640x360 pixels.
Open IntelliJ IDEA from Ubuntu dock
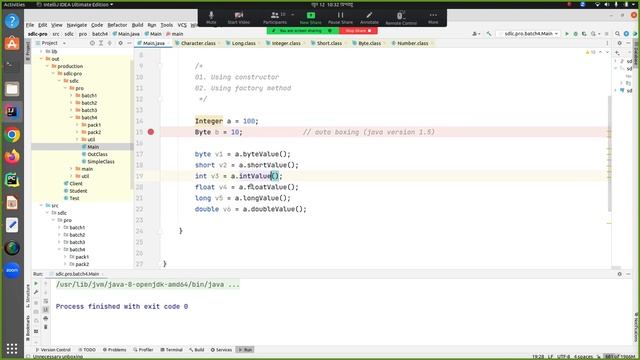point(12,111)
